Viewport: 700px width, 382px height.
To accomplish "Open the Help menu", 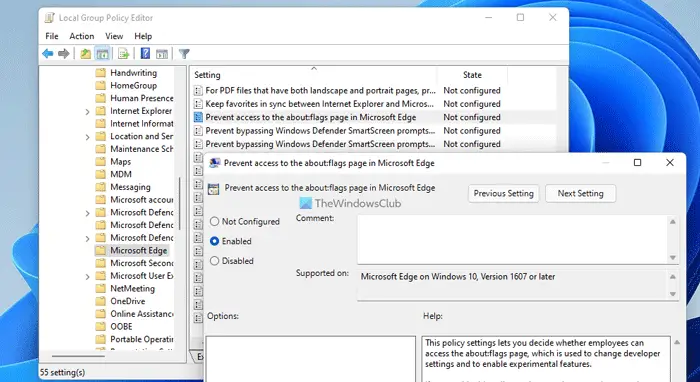I will coord(143,36).
